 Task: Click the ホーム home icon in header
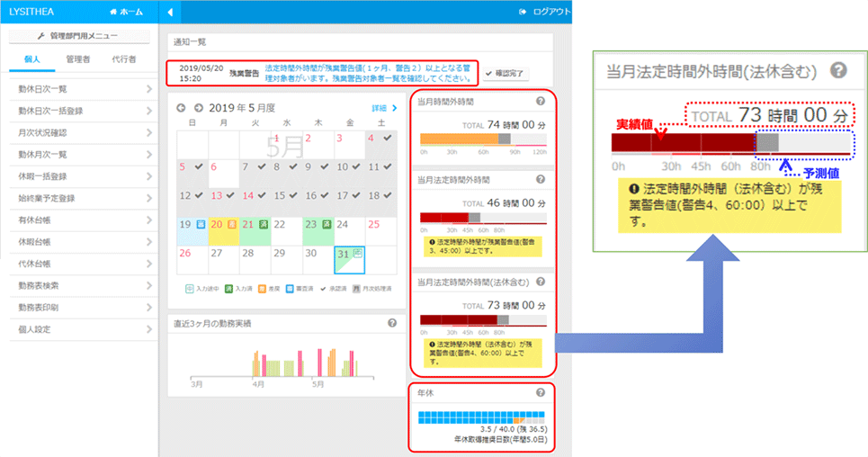coord(112,12)
